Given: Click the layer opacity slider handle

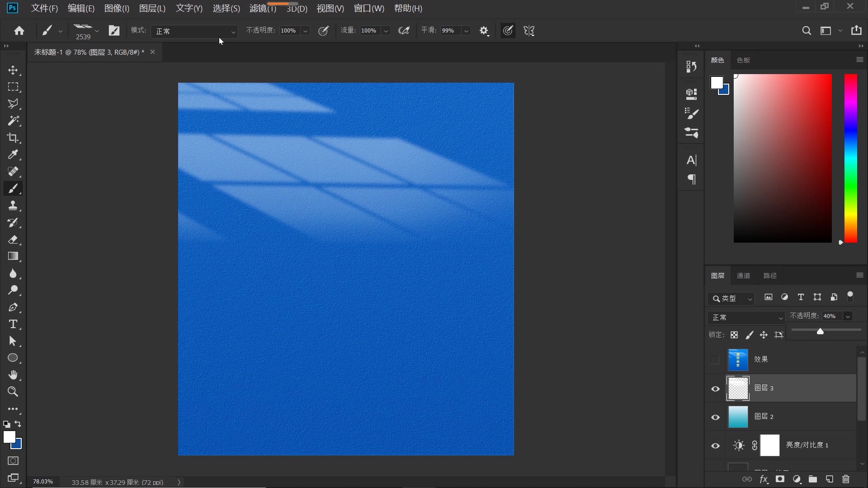Looking at the screenshot, I should (x=820, y=331).
